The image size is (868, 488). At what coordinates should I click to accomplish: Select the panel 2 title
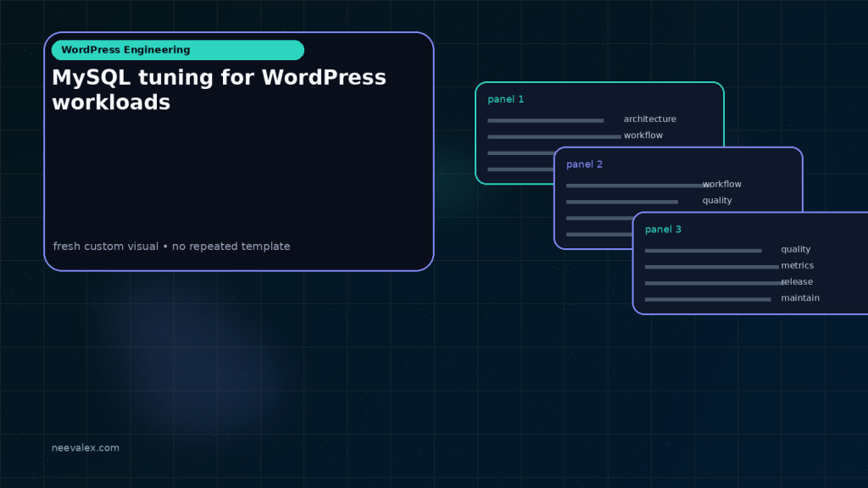tap(584, 164)
